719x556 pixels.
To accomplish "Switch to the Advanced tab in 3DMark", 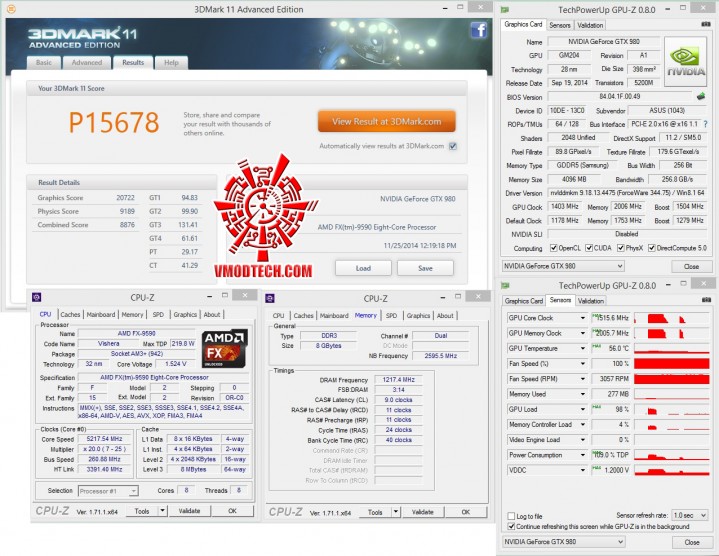I will pos(87,62).
